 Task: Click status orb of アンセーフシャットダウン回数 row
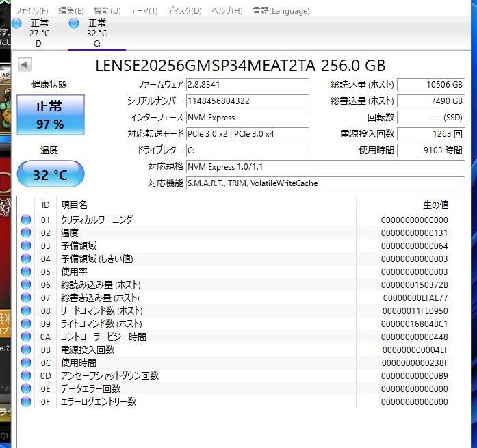(26, 375)
